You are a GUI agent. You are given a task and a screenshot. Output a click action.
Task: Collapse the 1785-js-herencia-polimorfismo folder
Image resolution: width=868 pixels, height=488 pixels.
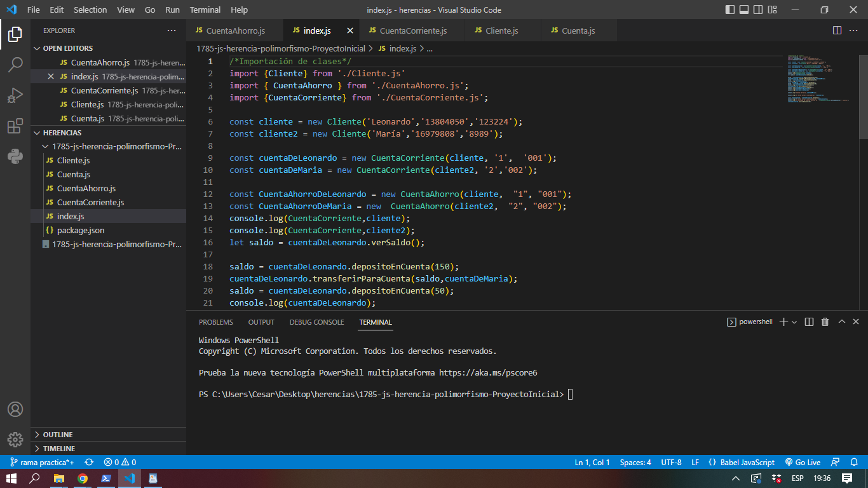[108, 146]
